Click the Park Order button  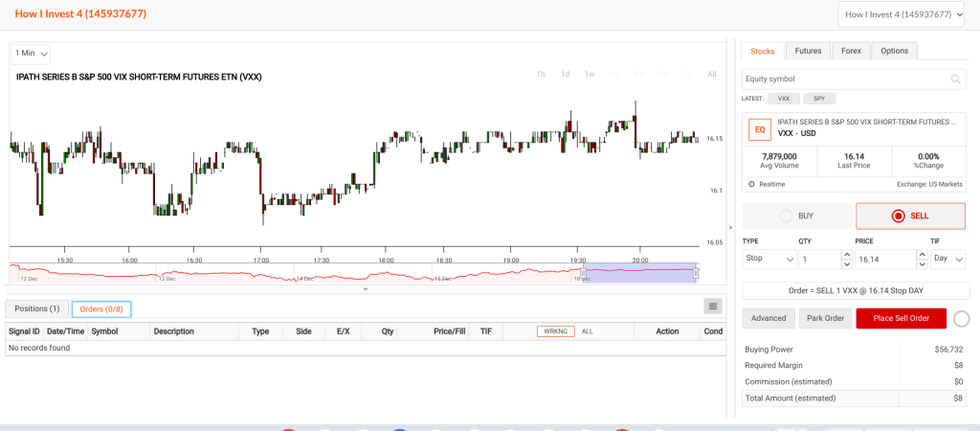(x=824, y=319)
